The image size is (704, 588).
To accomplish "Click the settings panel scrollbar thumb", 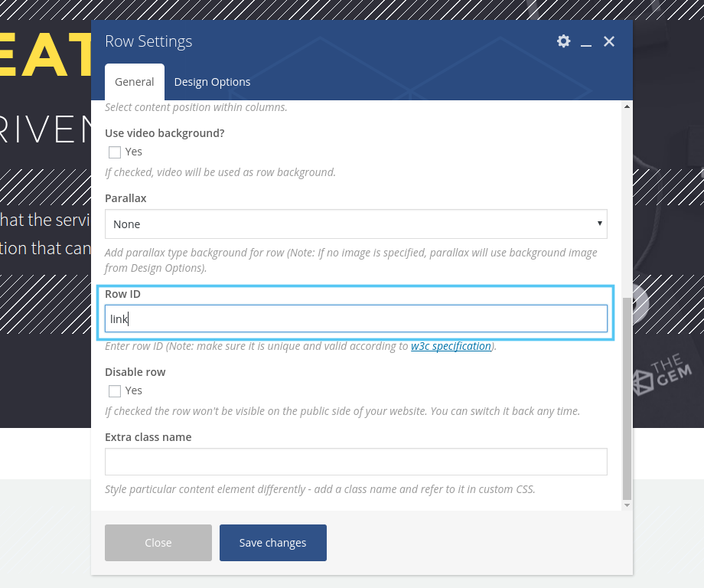I will [x=627, y=398].
